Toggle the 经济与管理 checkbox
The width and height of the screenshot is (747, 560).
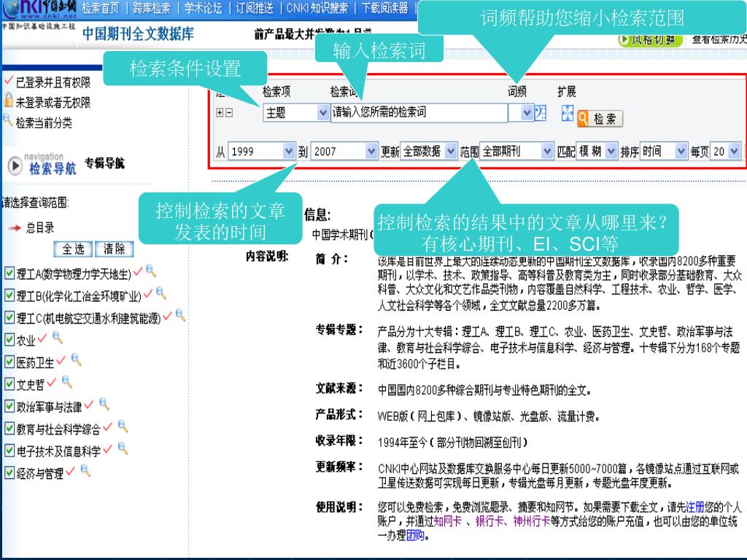coord(9,472)
